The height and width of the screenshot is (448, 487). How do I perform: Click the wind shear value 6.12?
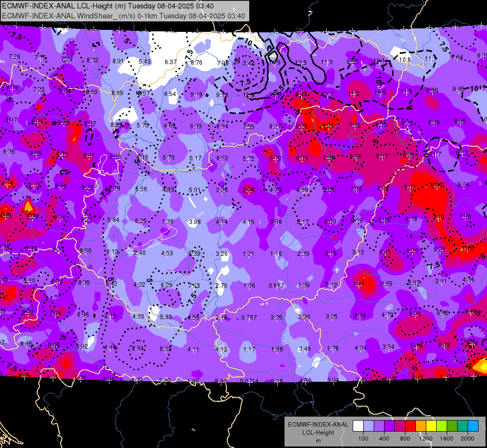click(x=112, y=252)
